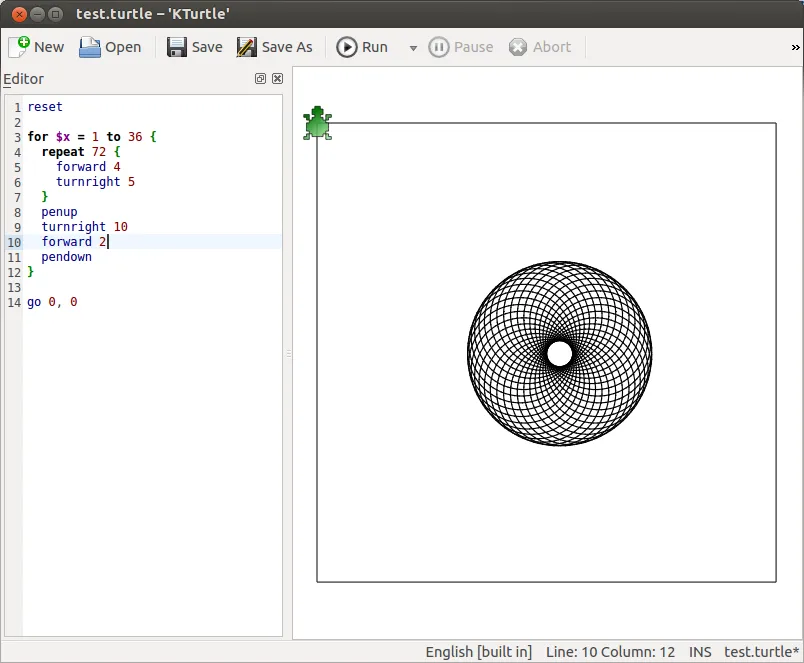Image resolution: width=804 pixels, height=663 pixels.
Task: Click the 'New' toolbar label
Action: point(49,47)
